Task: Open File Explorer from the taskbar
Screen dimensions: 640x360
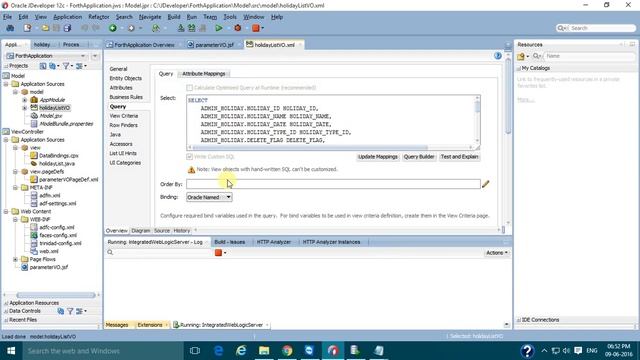Action: [x=264, y=351]
